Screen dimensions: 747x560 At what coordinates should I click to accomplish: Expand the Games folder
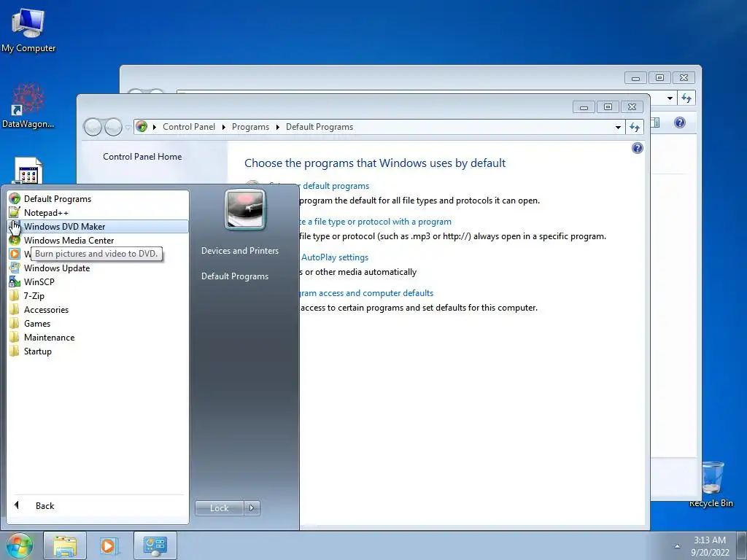pos(98,323)
